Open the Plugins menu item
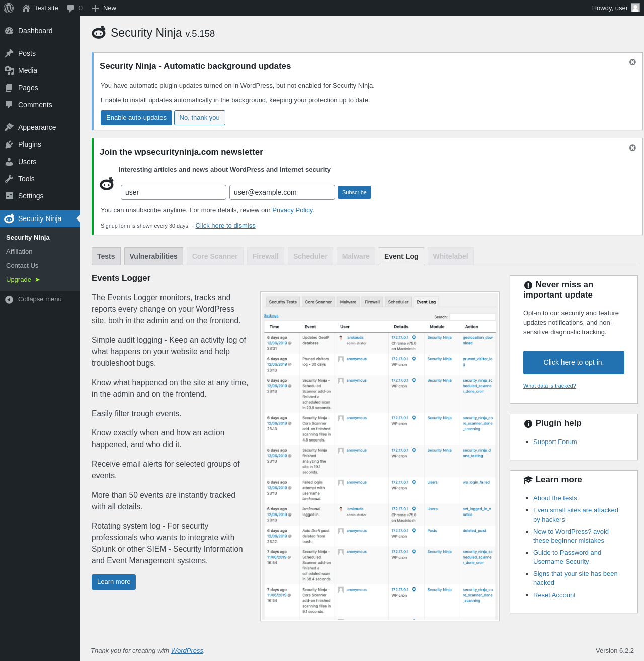The image size is (644, 661). tap(40, 144)
